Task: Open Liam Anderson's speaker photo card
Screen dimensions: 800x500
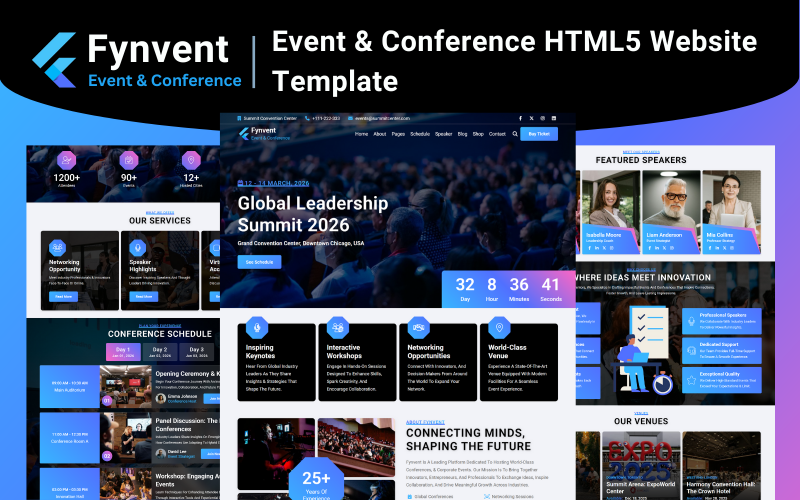Action: 671,212
